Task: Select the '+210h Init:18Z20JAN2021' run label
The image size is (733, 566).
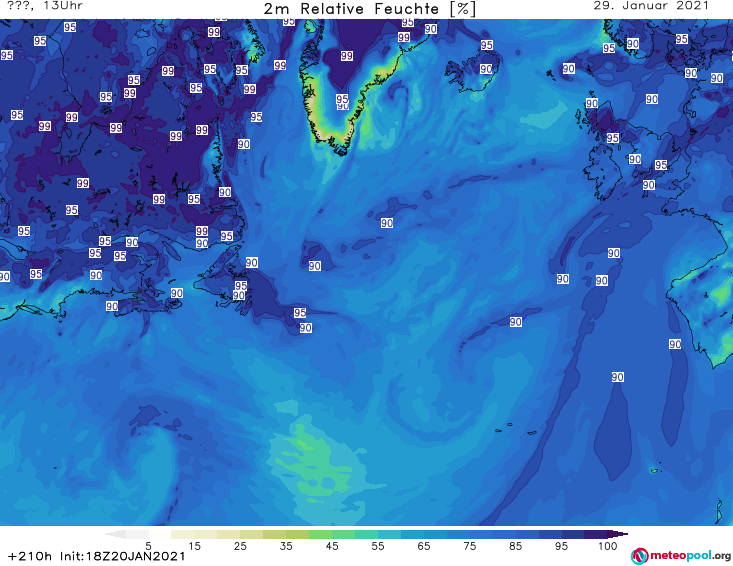Action: click(x=97, y=556)
